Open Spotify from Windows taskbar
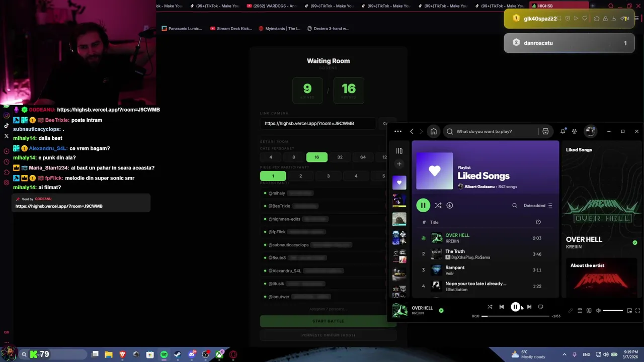 tap(164, 354)
